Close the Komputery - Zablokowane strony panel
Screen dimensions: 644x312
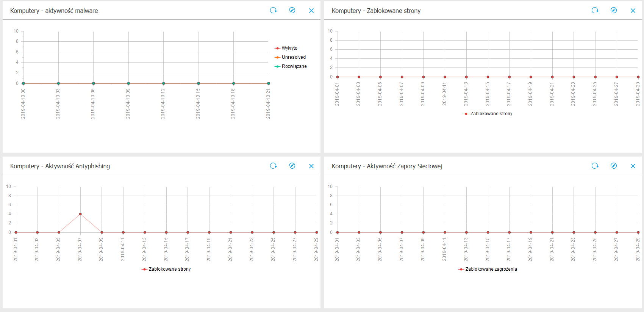tap(633, 11)
